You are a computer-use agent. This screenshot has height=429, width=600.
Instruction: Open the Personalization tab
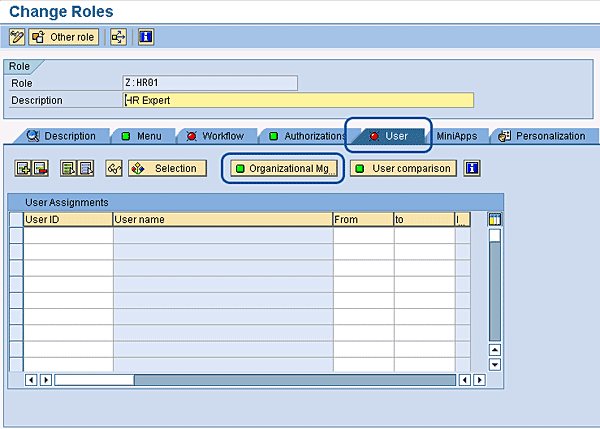coord(543,136)
